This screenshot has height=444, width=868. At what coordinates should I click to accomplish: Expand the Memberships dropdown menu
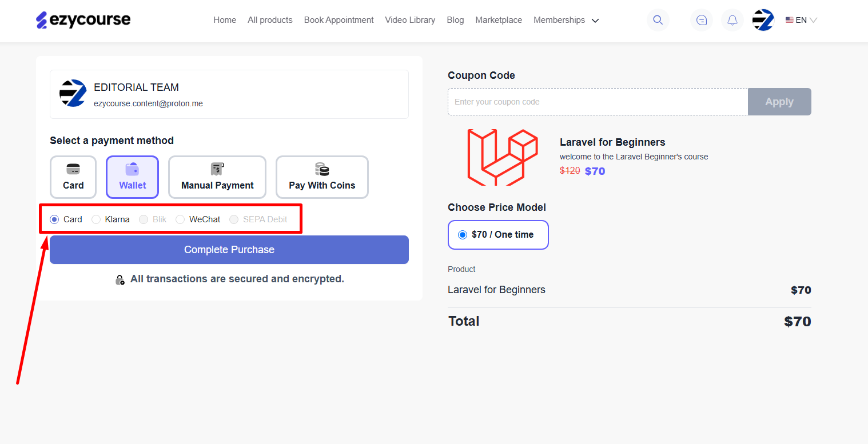click(566, 20)
